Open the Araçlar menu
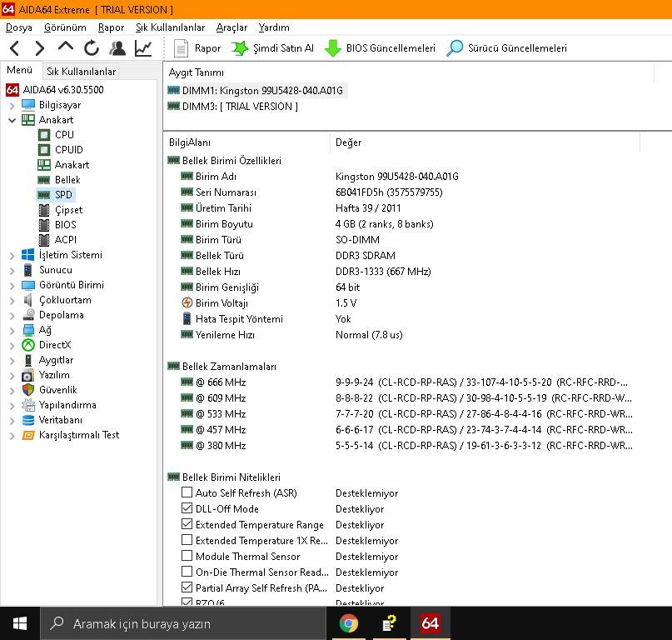The image size is (672, 640). coord(231,27)
